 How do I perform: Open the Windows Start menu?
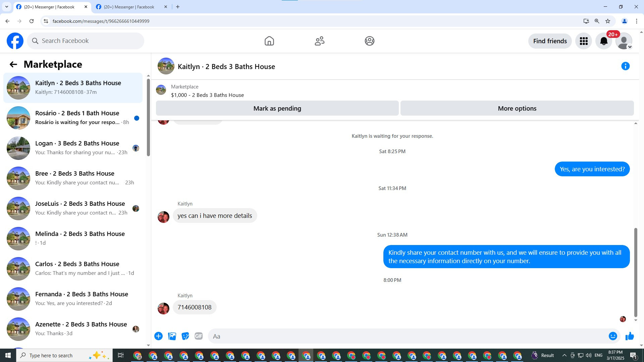[x=8, y=355]
